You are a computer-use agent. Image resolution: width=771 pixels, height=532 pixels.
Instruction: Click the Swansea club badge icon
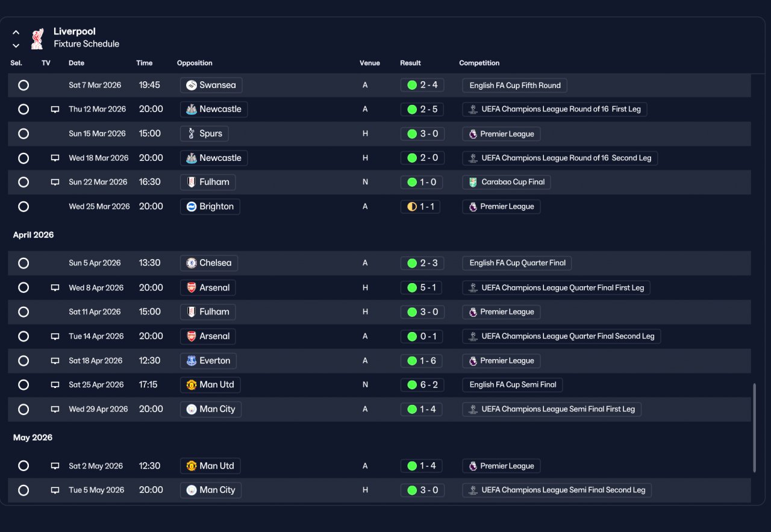[x=192, y=85]
